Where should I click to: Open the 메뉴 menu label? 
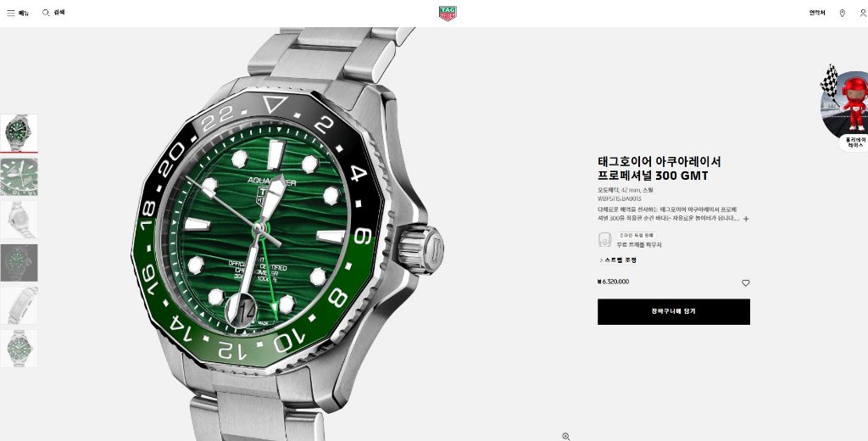pyautogui.click(x=24, y=13)
